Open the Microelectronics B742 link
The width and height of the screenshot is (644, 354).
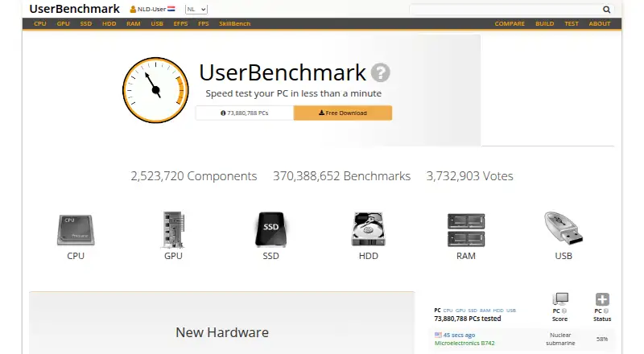click(x=464, y=343)
